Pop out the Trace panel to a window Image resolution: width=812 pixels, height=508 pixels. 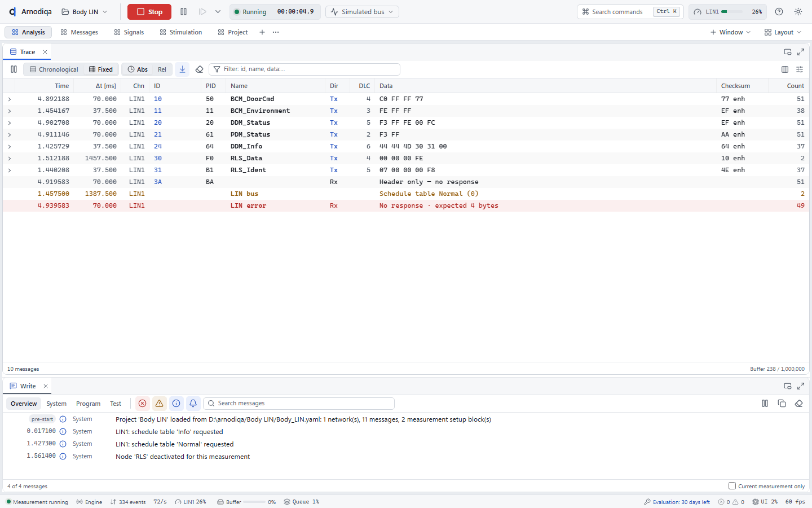(x=788, y=52)
